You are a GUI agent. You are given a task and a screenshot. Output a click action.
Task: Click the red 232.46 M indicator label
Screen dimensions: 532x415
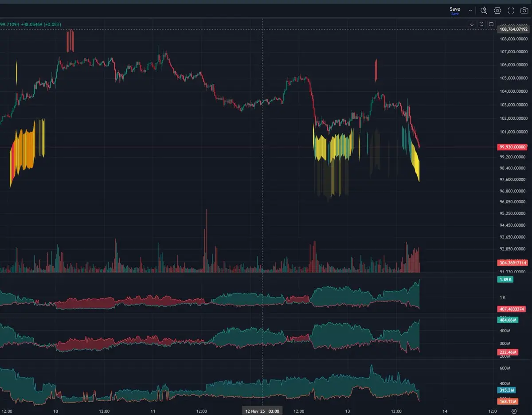[x=508, y=352]
